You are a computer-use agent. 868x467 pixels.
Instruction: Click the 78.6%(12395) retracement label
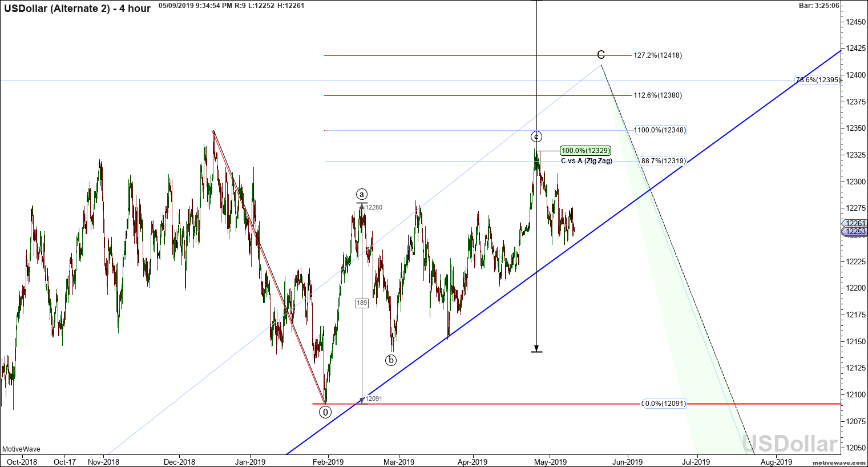point(818,80)
